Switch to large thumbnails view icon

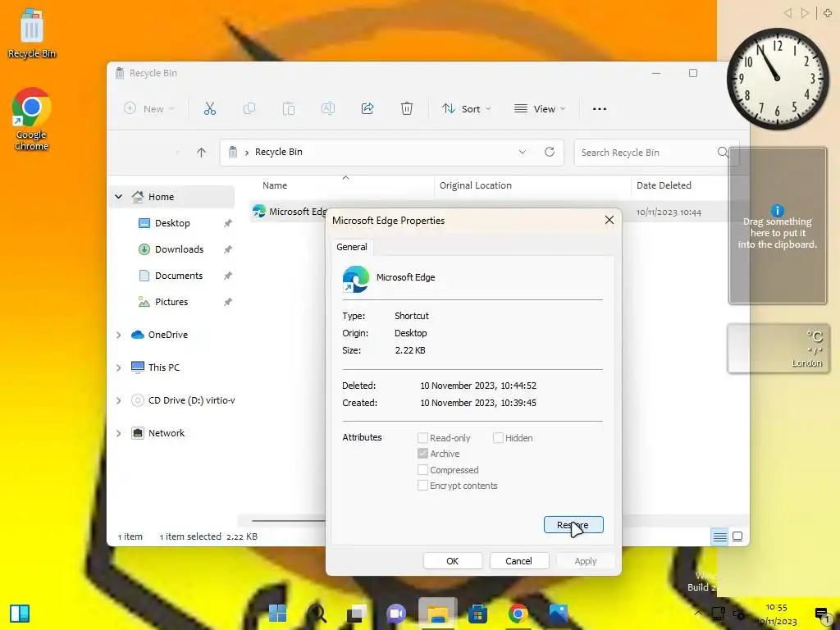pos(737,536)
